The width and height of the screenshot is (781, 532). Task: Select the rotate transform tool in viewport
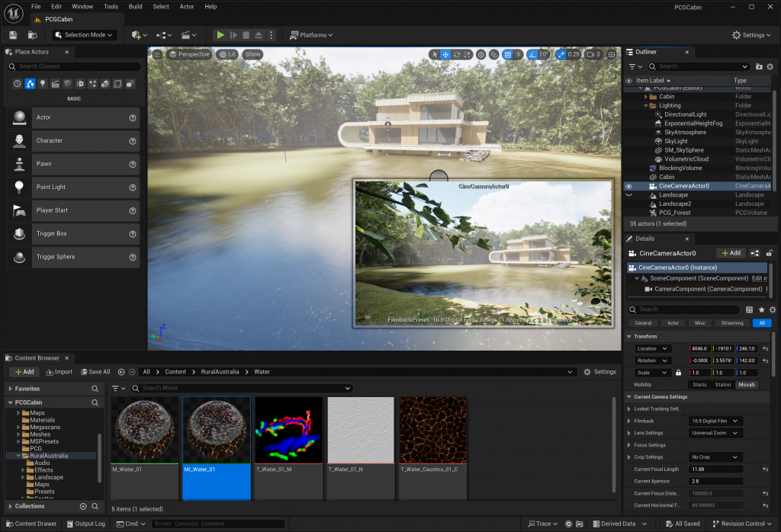457,55
